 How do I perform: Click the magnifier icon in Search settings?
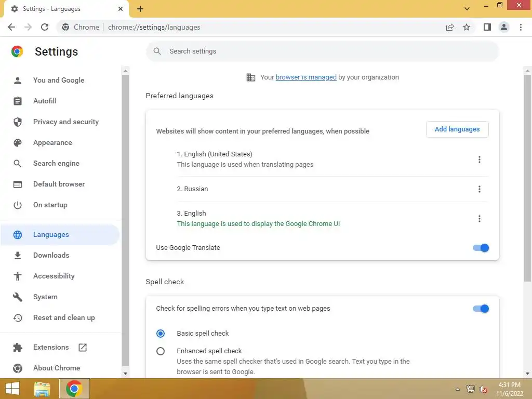[157, 51]
